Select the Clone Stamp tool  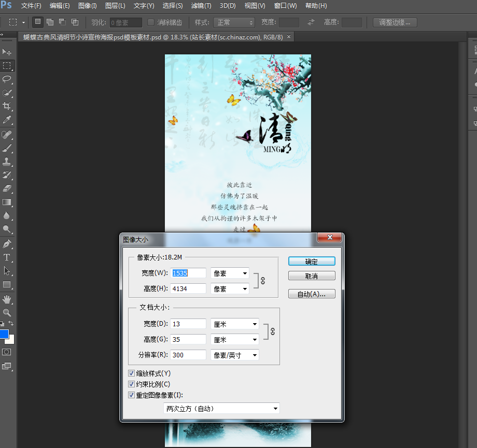tap(7, 162)
